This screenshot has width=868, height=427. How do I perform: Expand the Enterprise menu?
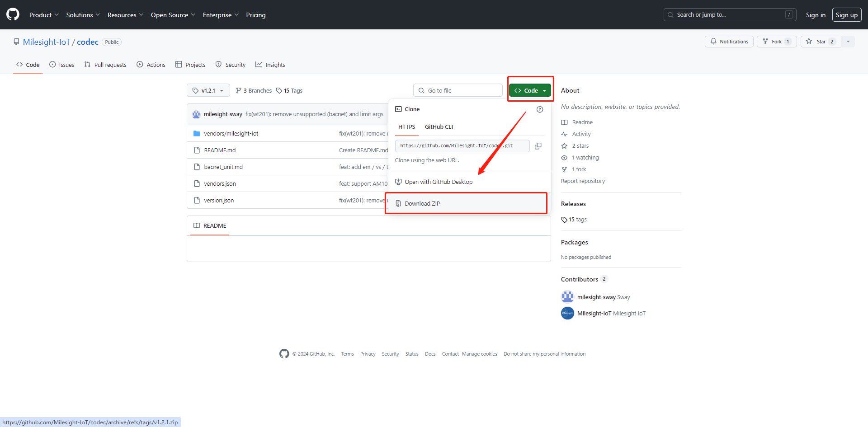(x=221, y=15)
